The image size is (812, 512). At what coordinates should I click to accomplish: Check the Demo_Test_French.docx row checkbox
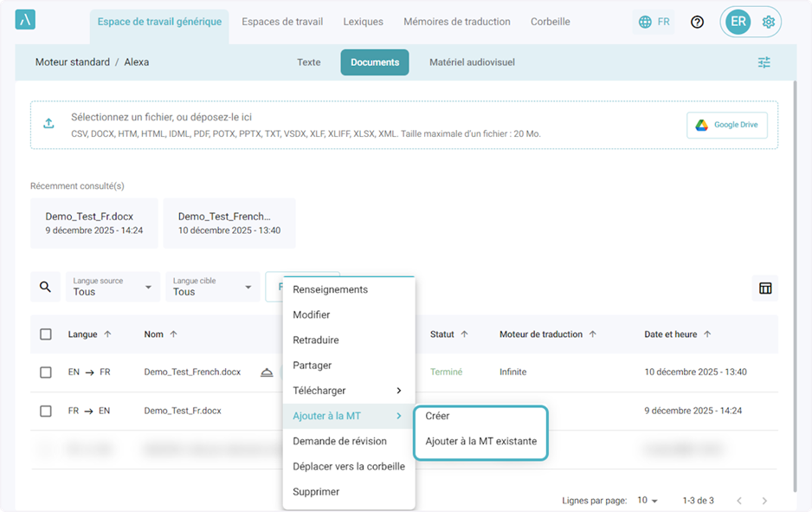pyautogui.click(x=46, y=373)
